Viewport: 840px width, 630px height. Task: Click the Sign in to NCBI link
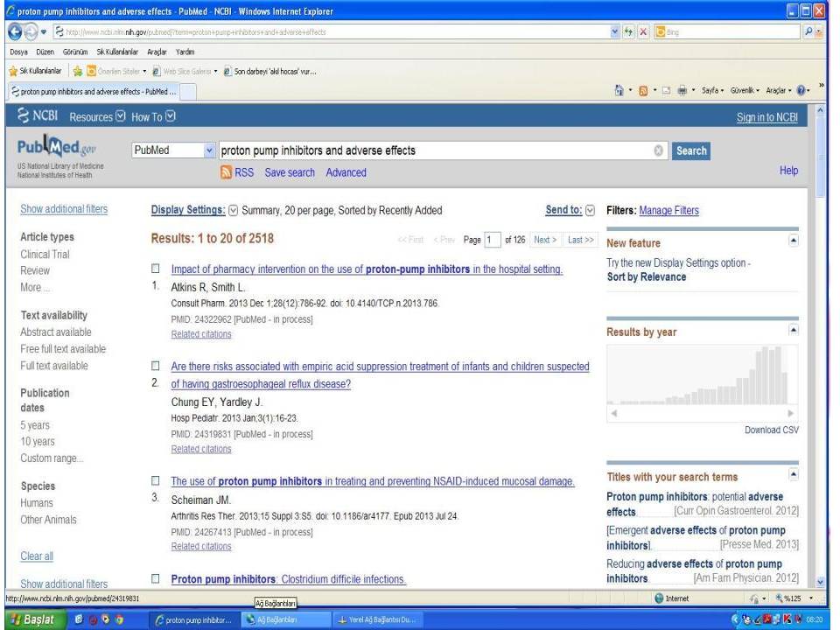pyautogui.click(x=766, y=117)
